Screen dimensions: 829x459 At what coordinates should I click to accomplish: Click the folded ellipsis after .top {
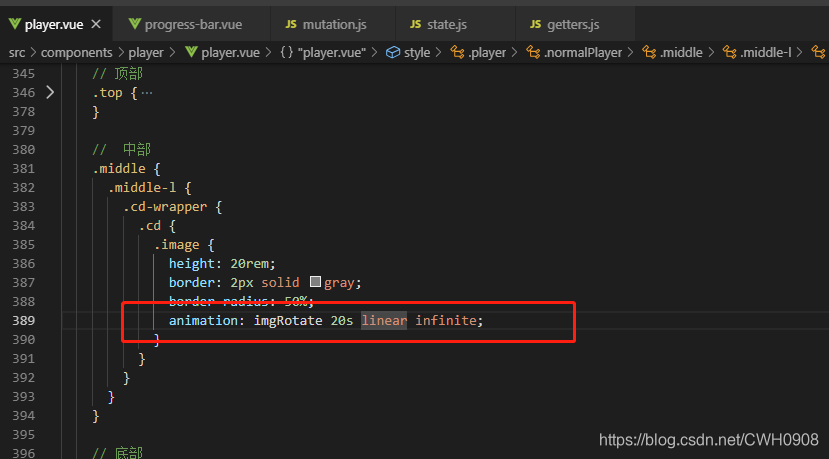(x=148, y=93)
